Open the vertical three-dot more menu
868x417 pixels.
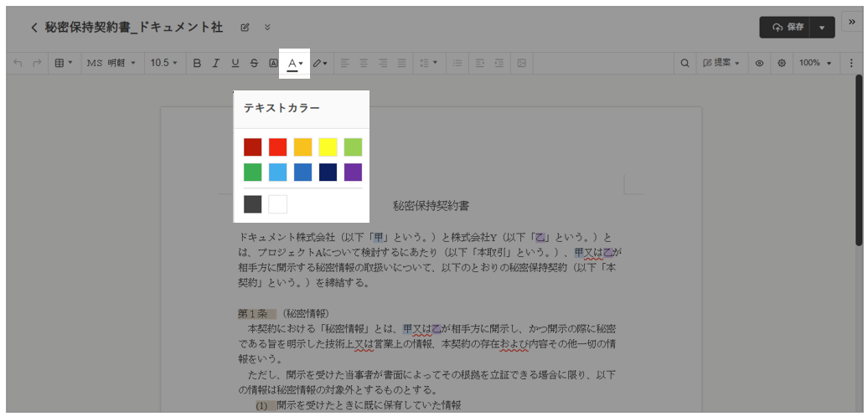tap(852, 63)
